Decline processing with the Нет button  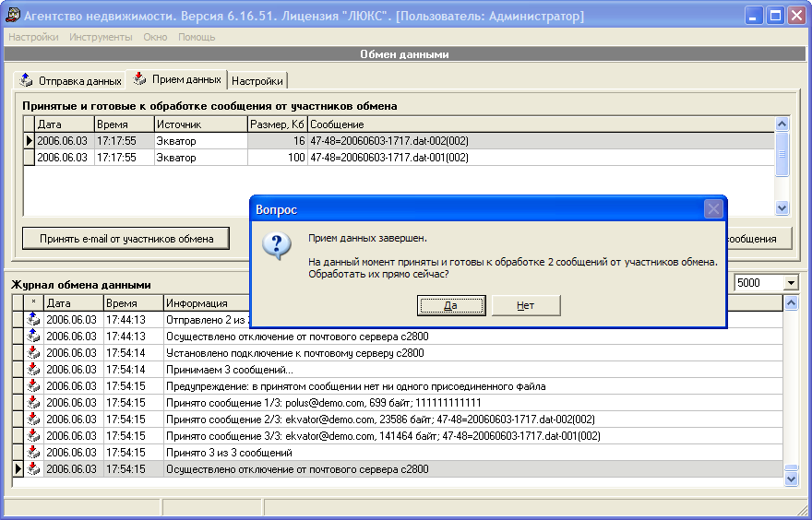[526, 305]
